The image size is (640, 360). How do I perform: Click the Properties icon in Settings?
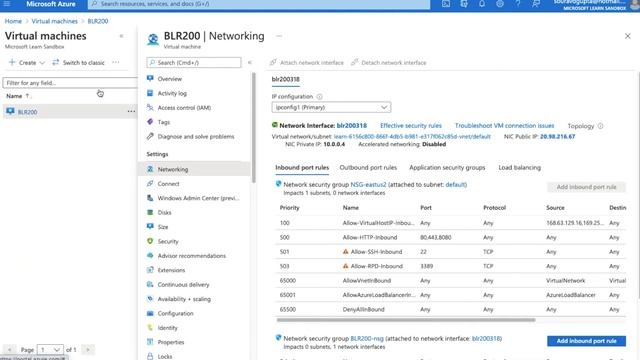150,342
